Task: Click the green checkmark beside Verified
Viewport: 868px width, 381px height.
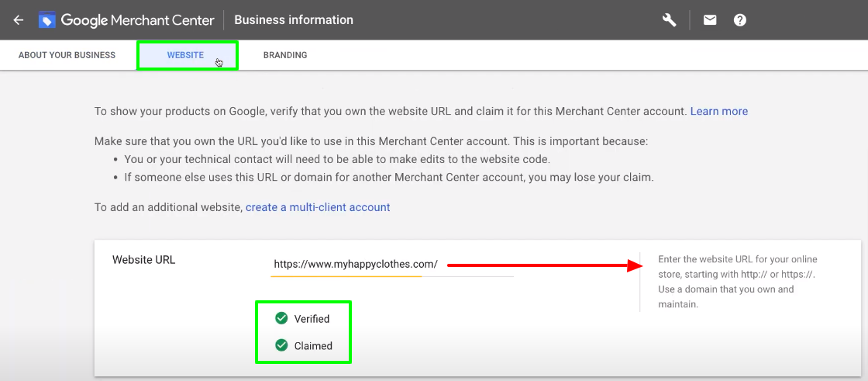Action: coord(281,318)
